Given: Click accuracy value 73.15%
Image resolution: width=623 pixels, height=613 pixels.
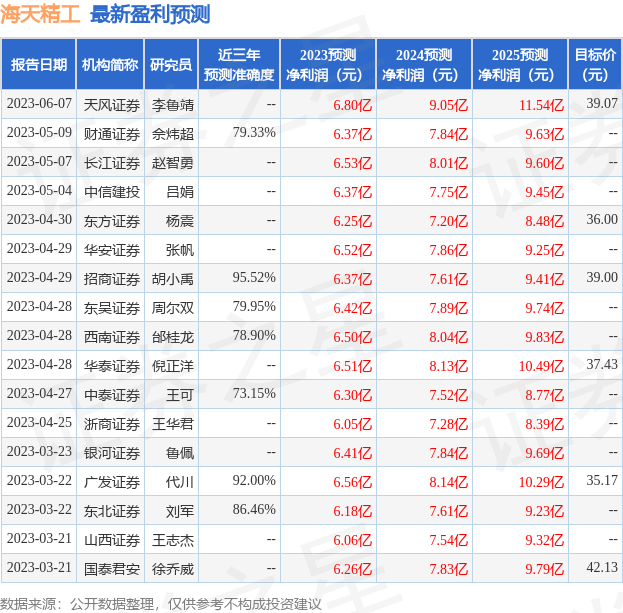Looking at the screenshot, I should [254, 394].
